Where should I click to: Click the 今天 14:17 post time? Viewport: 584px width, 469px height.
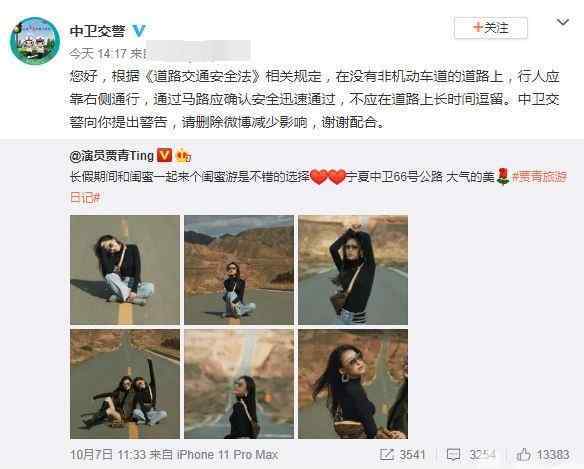tap(98, 54)
